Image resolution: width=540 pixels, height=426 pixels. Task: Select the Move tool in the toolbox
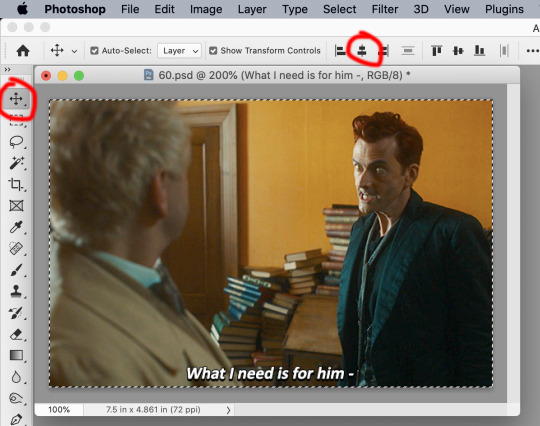(x=16, y=99)
